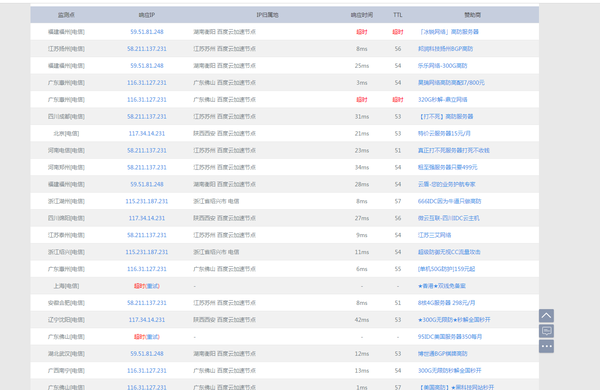Click 浙江省绍兴市 电信 location in the 11ms row
This screenshot has width=600, height=390.
click(x=216, y=252)
